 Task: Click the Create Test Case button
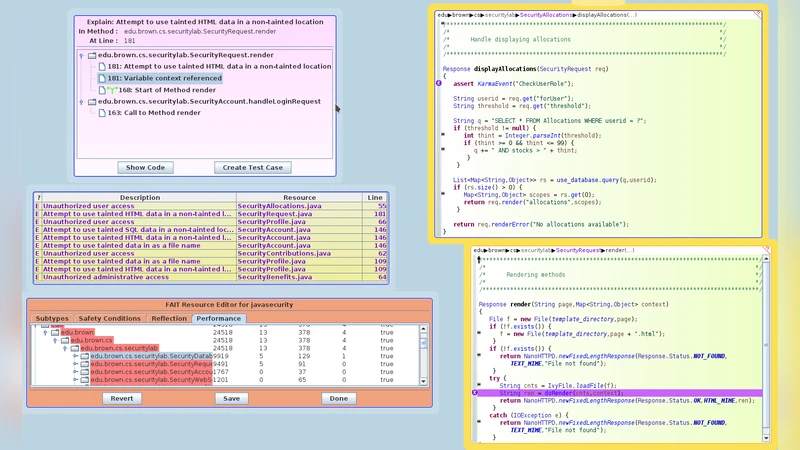253,167
